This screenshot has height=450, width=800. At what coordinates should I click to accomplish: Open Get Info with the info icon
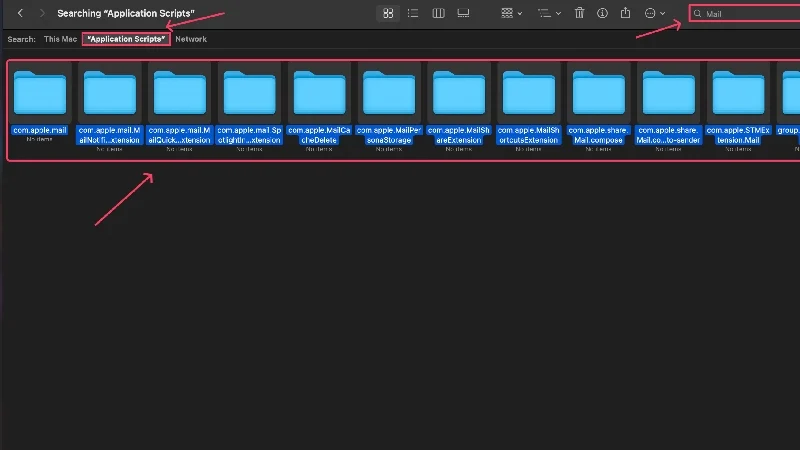pyautogui.click(x=602, y=13)
